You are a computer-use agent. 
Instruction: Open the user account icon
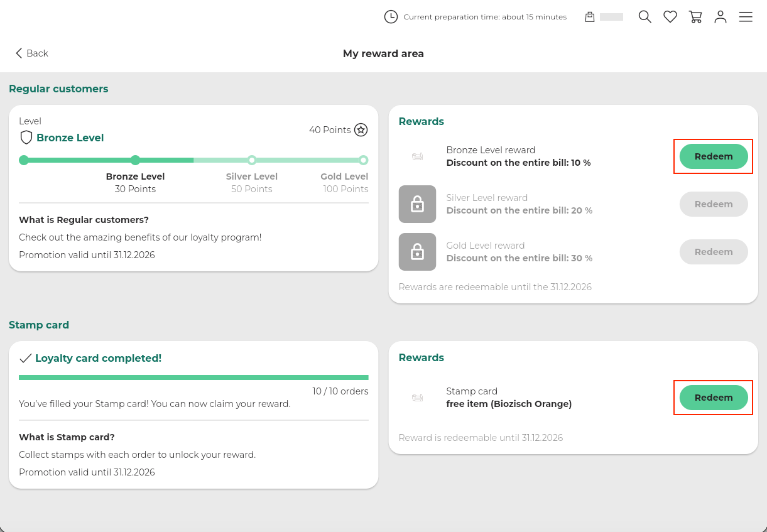tap(721, 17)
